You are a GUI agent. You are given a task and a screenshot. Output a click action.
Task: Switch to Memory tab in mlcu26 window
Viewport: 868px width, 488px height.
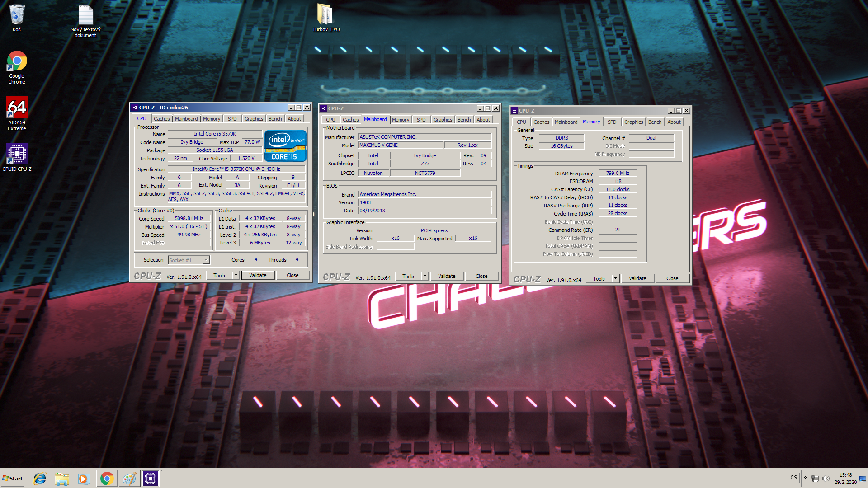[212, 119]
